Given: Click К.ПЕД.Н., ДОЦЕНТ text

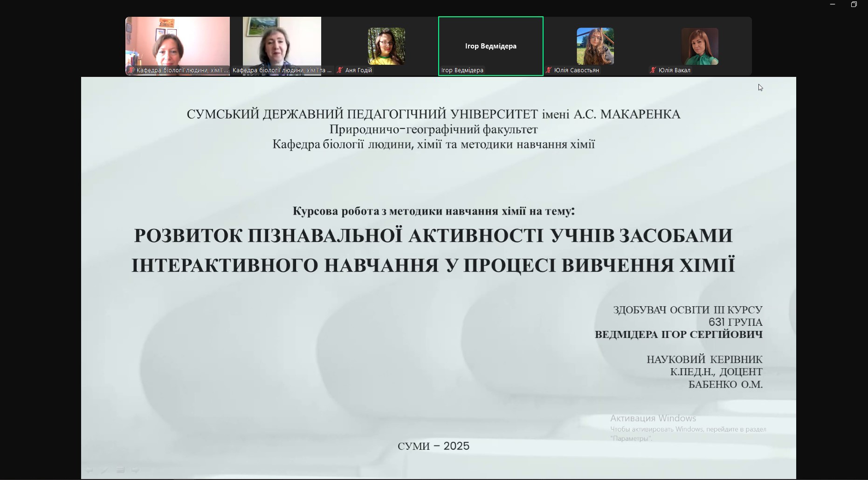Looking at the screenshot, I should pos(716,372).
